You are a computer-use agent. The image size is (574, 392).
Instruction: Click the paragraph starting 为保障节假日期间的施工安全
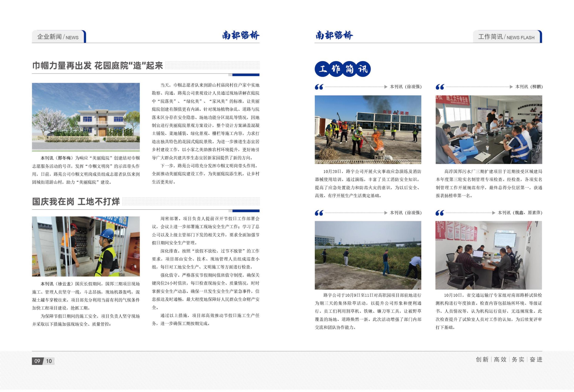86,320
